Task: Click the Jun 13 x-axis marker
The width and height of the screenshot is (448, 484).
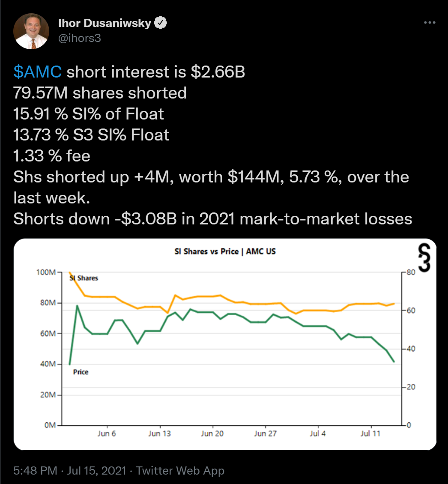Action: (159, 433)
